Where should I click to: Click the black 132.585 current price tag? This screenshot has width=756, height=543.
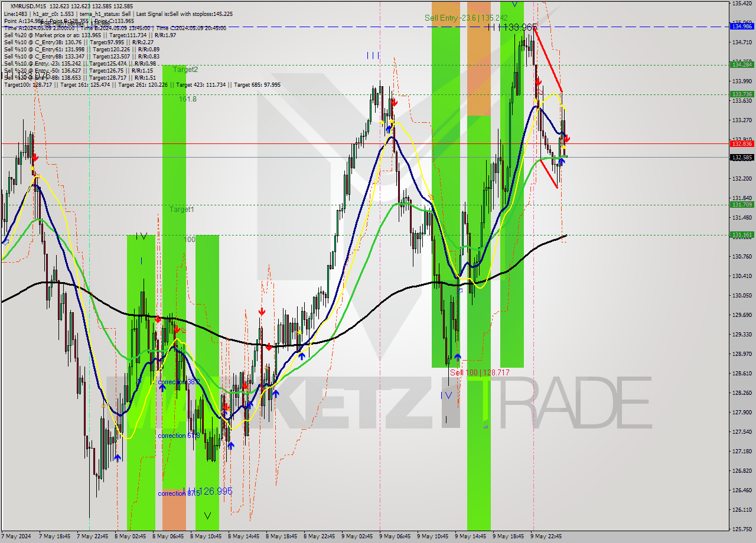coord(742,157)
